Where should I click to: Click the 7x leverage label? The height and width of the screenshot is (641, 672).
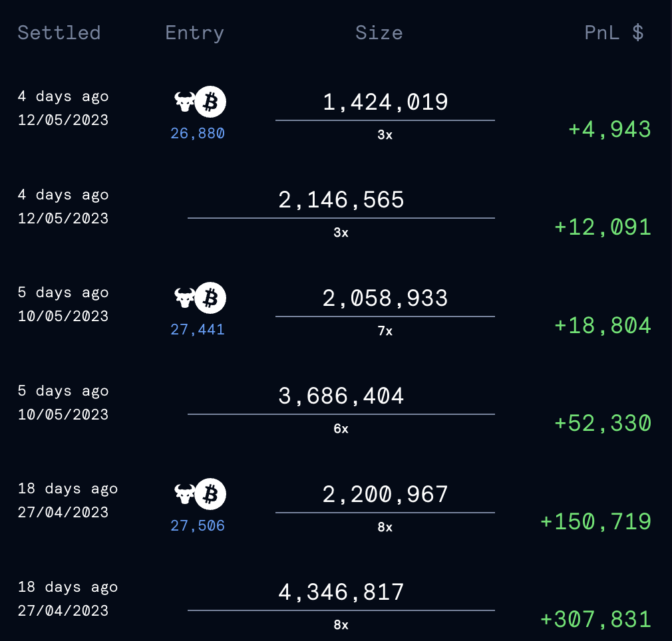point(385,331)
